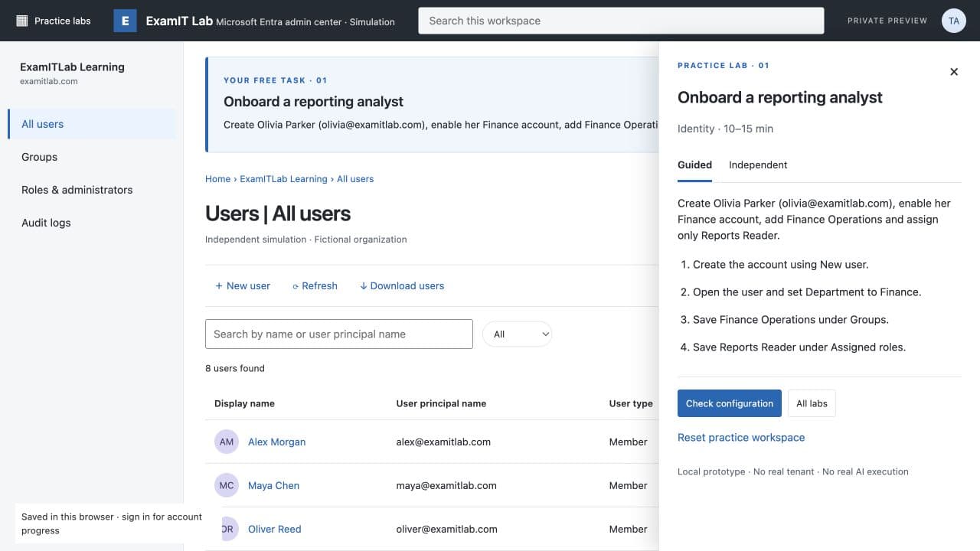Click Reset practice workspace link
The width and height of the screenshot is (980, 551).
tap(741, 438)
